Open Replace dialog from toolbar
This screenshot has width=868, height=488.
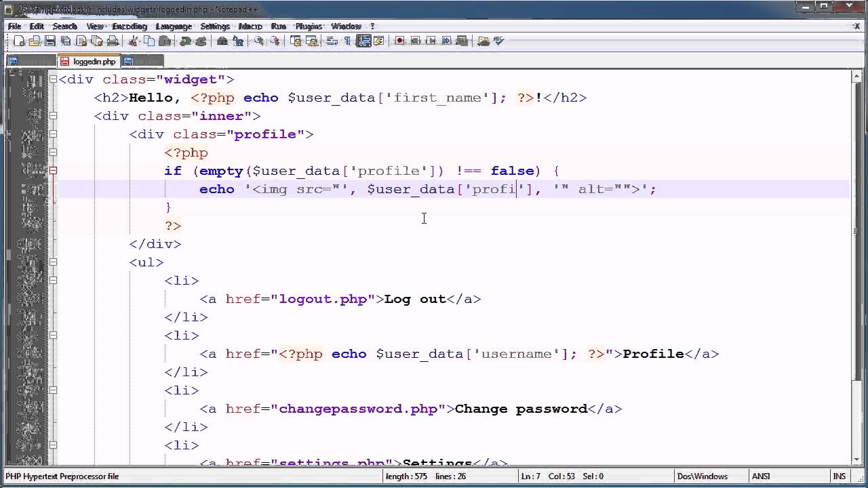(x=237, y=41)
